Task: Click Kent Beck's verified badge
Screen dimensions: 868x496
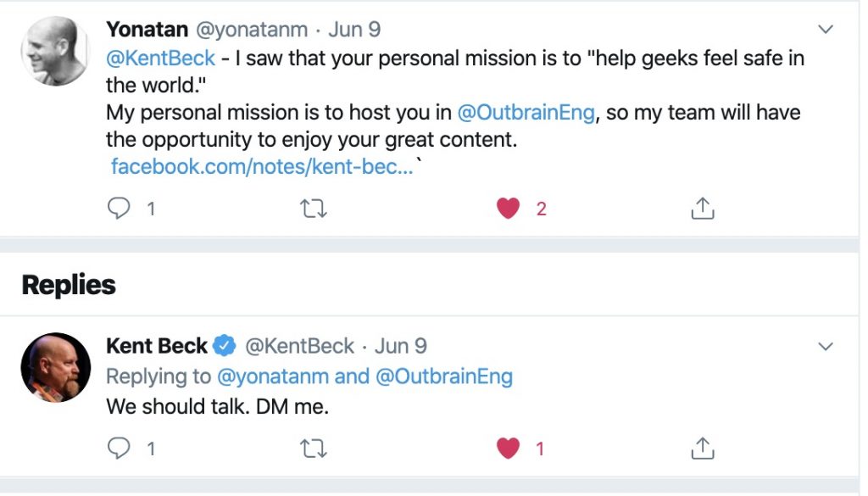Action: point(225,346)
